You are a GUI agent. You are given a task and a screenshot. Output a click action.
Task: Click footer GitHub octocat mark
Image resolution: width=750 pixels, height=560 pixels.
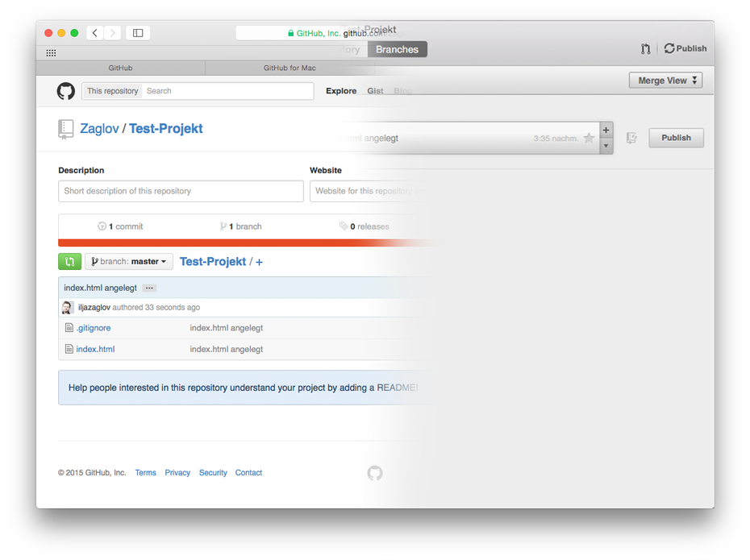coord(375,473)
